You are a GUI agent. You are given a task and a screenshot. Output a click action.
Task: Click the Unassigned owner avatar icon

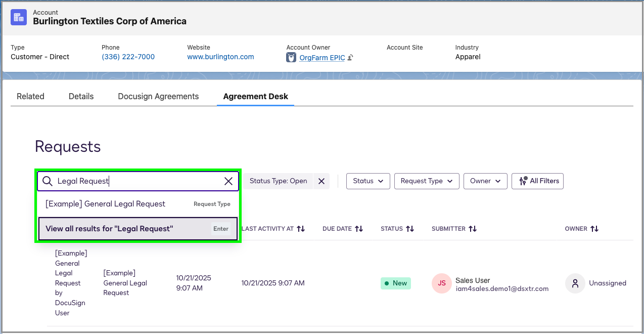click(x=575, y=283)
